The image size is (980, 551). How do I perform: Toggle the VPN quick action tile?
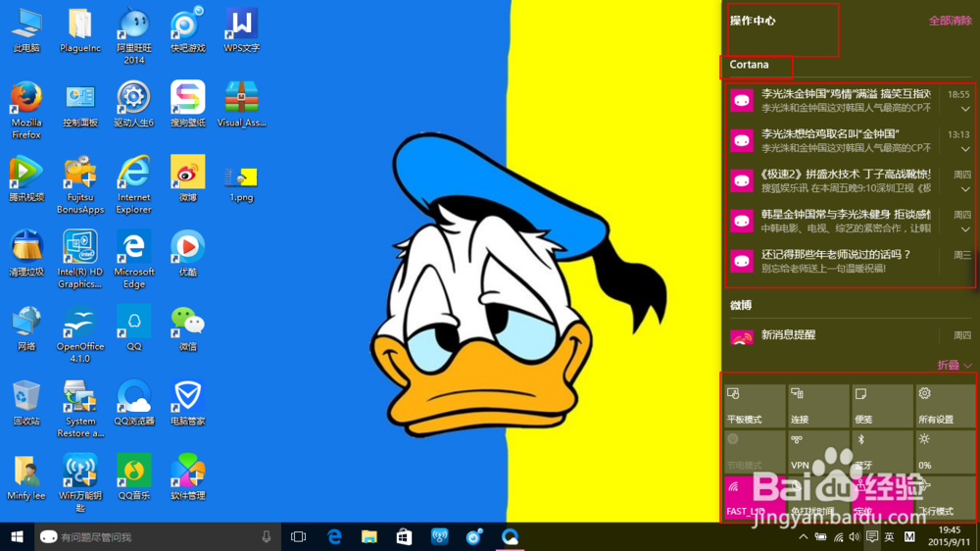point(818,452)
